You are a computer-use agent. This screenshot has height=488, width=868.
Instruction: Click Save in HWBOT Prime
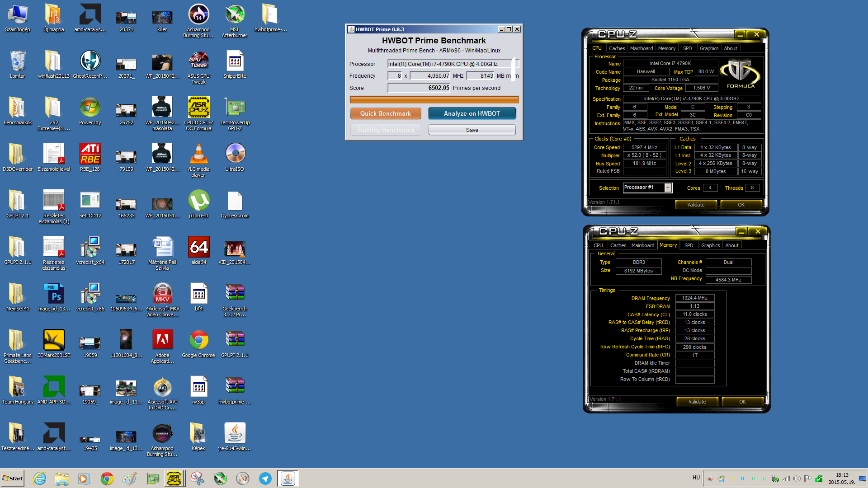472,130
